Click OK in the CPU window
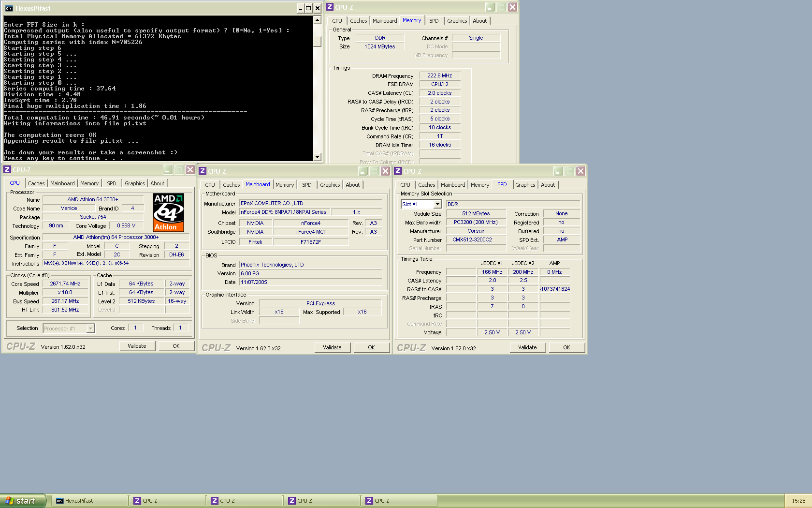 point(176,346)
